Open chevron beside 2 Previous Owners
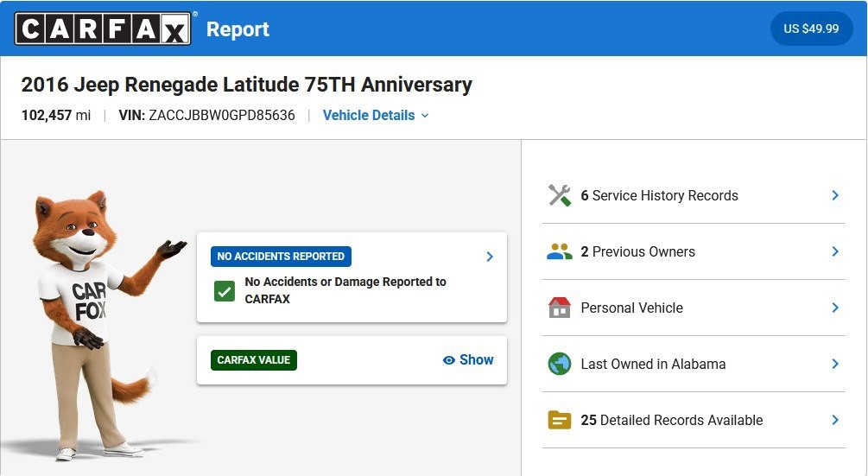The width and height of the screenshot is (868, 476). tap(835, 251)
